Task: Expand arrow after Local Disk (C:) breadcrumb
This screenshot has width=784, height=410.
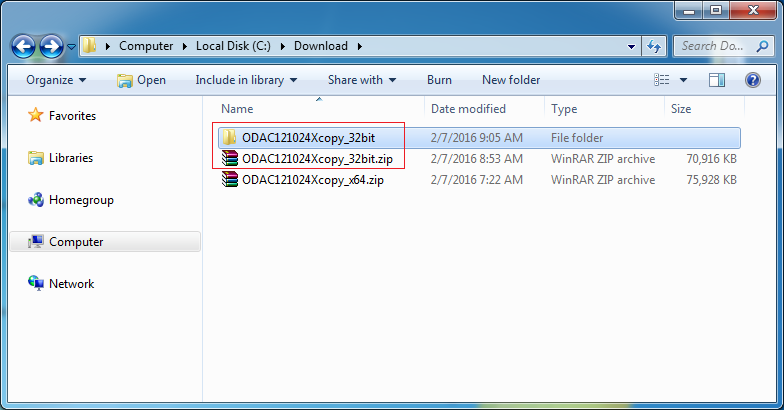Action: [x=282, y=46]
